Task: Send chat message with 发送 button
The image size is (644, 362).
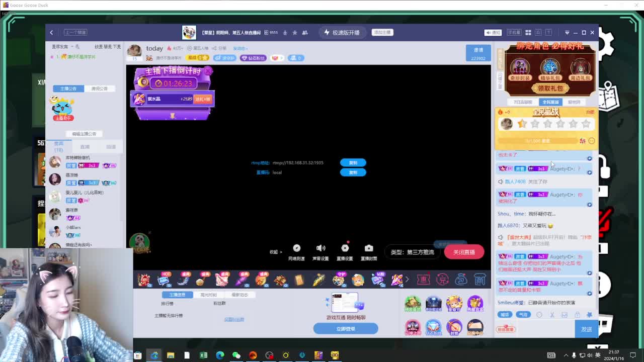Action: point(587,329)
